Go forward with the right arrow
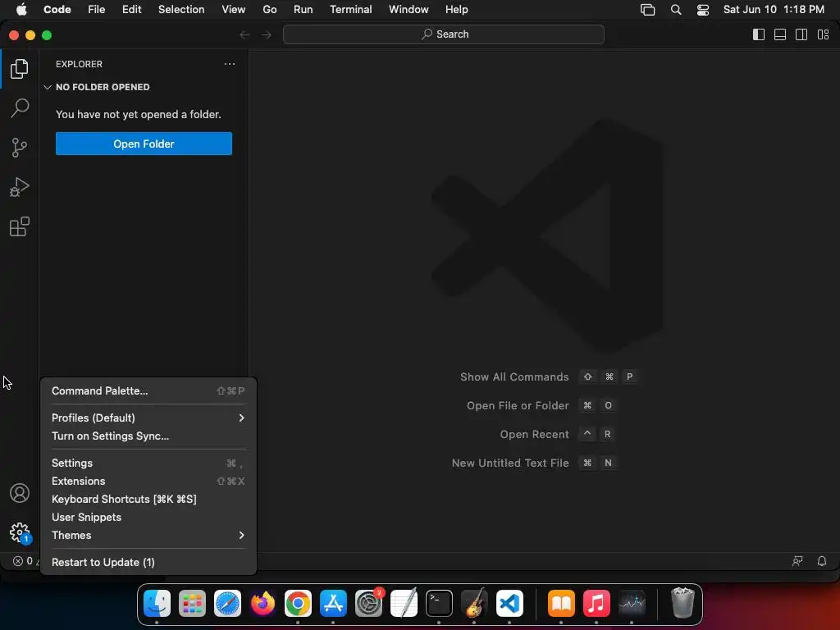The width and height of the screenshot is (840, 630). pos(267,34)
